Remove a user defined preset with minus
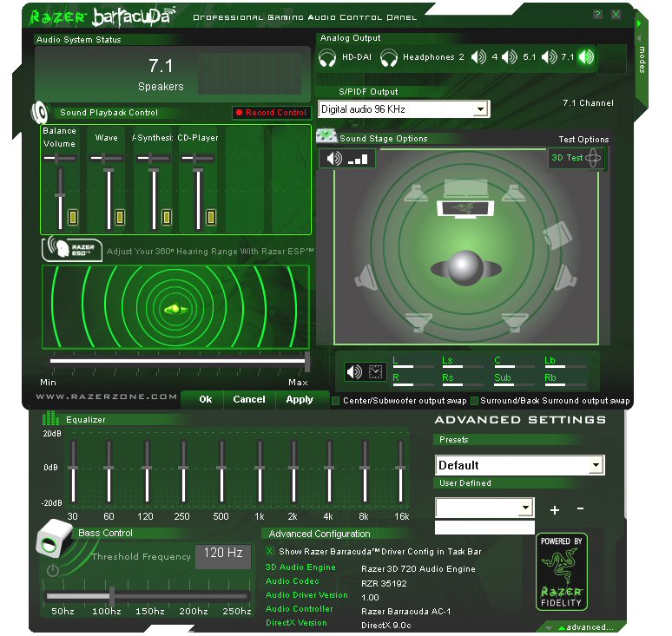Screen dimensions: 672x636 (580, 508)
